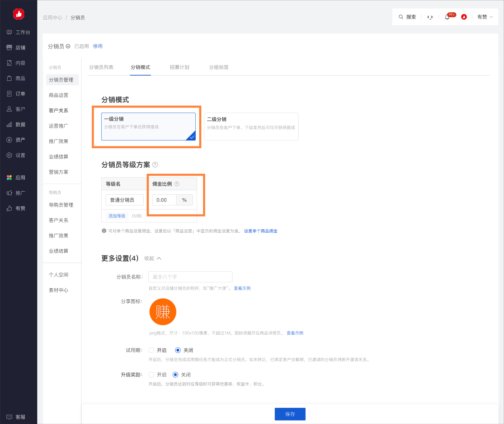The image size is (504, 424).
Task: Click the 停用 link beside 已启用
Action: coord(98,46)
